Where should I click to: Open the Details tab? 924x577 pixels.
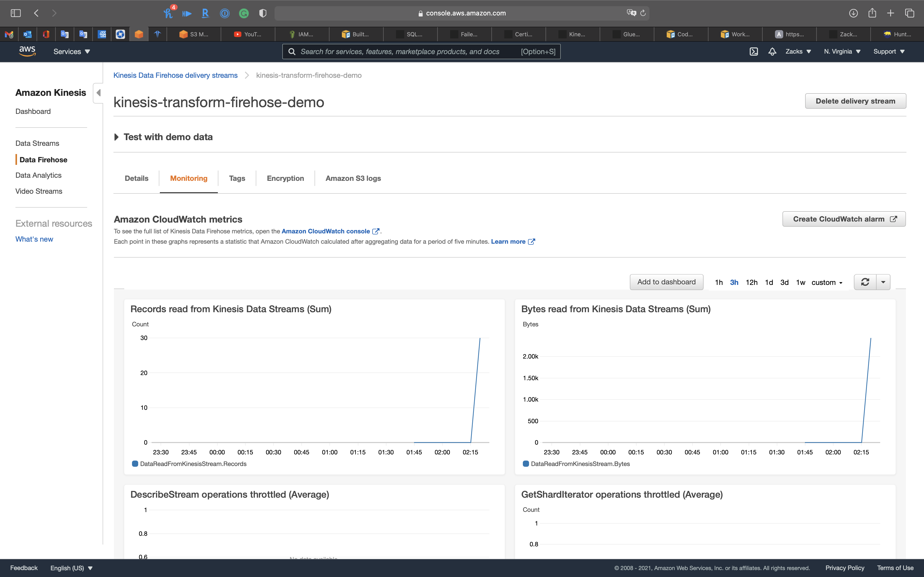136,178
